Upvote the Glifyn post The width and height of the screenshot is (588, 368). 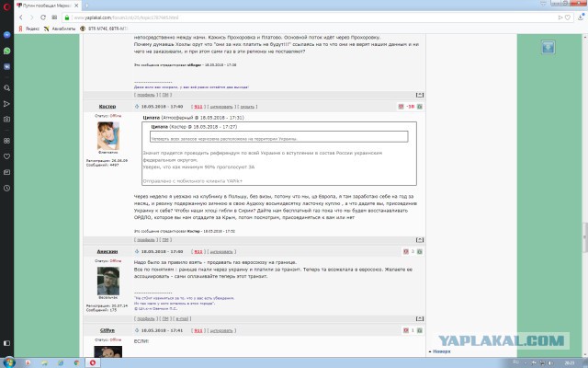[x=420, y=330]
